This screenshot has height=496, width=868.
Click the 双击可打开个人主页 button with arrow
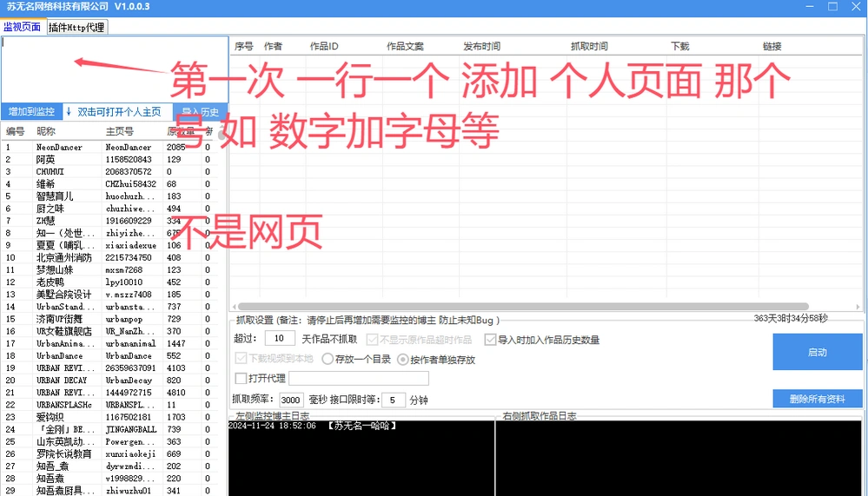[113, 112]
